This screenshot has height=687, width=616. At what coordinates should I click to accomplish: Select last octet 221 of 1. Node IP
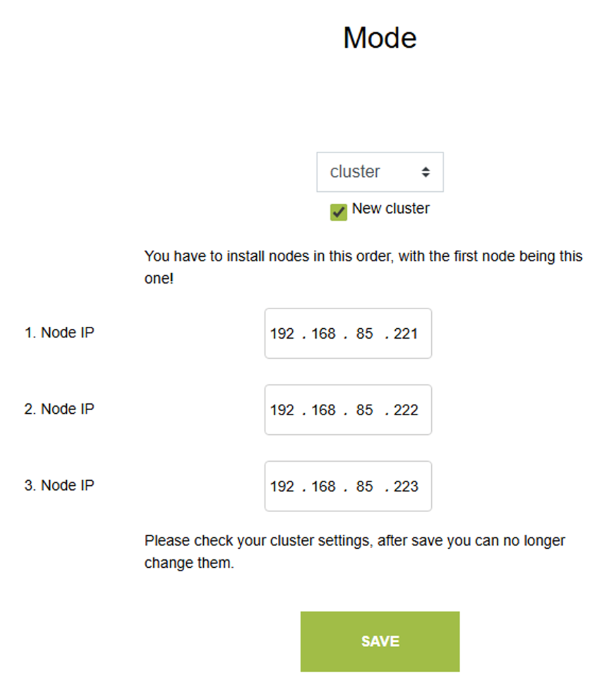(x=406, y=334)
